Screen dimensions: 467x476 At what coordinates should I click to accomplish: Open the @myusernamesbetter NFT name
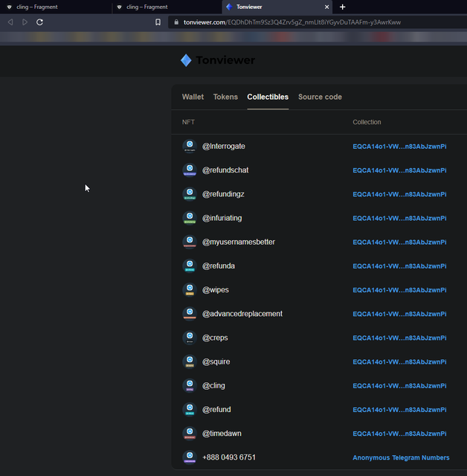click(x=239, y=242)
